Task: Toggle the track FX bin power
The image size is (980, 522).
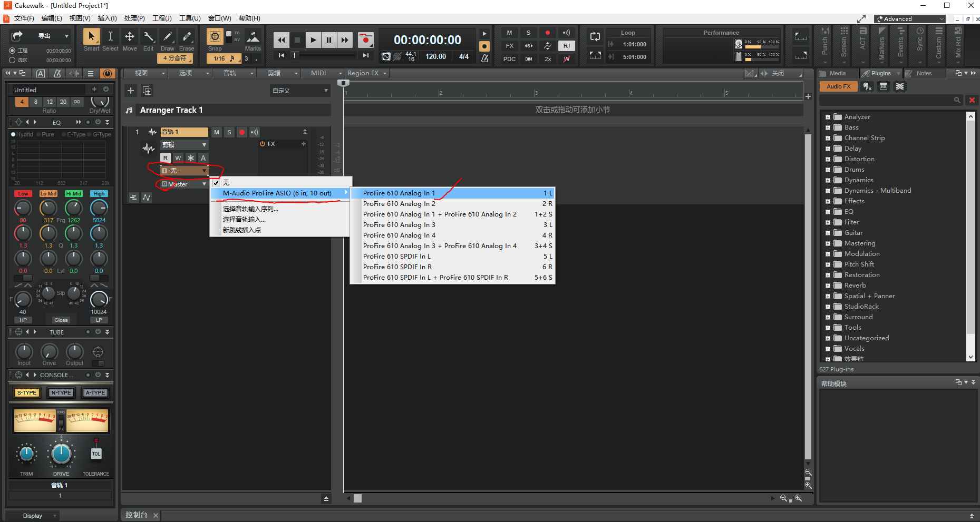Action: (x=263, y=144)
